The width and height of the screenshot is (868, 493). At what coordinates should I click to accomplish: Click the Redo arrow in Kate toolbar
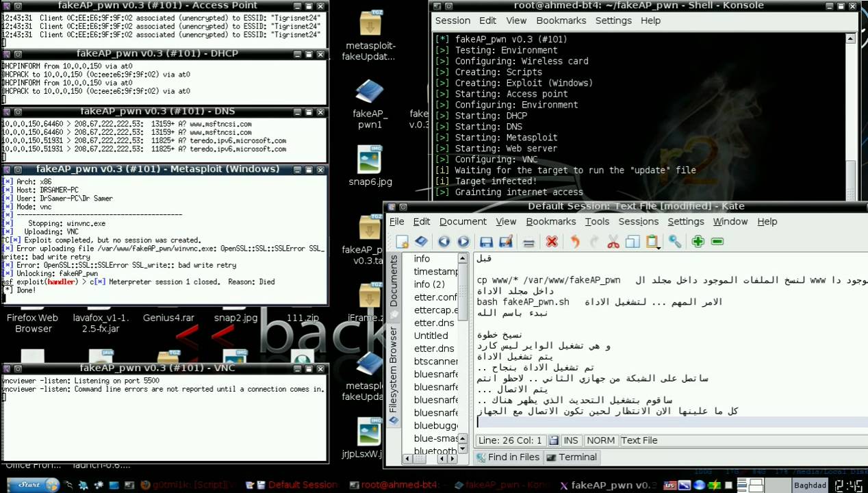(593, 242)
